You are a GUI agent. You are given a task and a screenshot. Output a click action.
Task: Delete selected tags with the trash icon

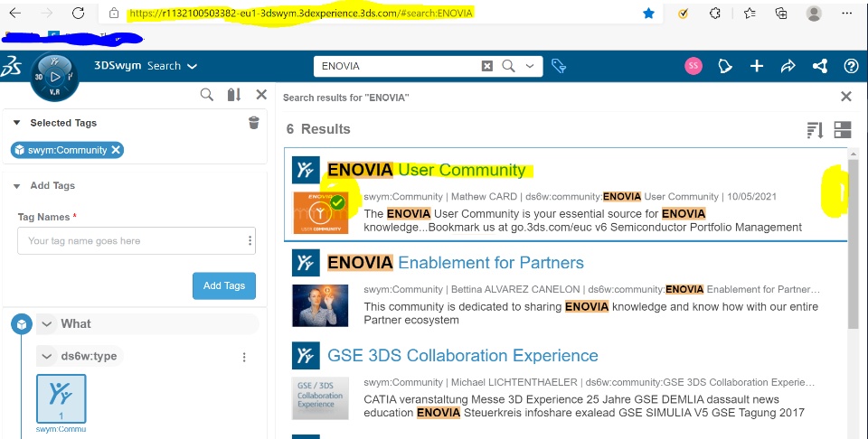pyautogui.click(x=253, y=123)
